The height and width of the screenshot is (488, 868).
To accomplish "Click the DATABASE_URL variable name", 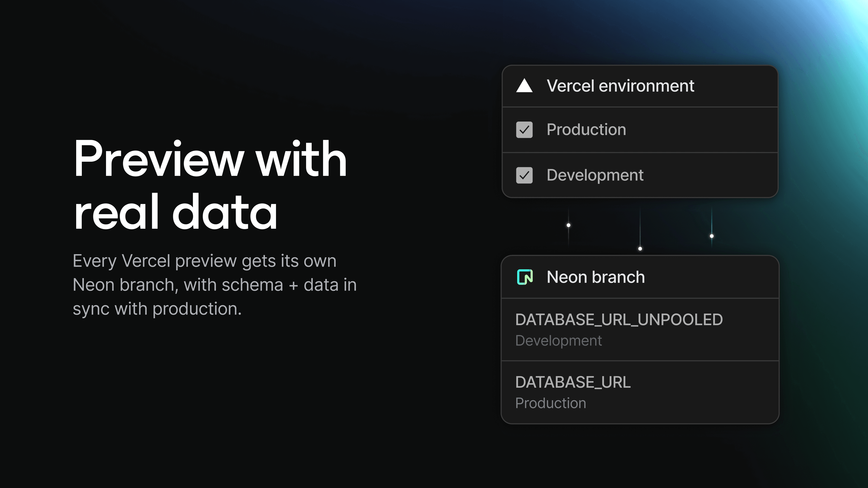I will [x=573, y=382].
